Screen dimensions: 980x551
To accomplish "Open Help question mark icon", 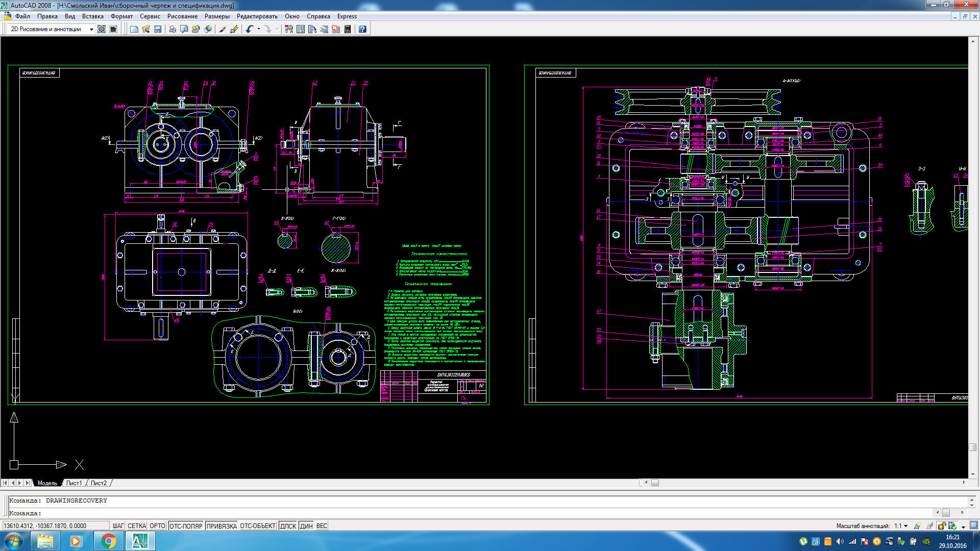I will (362, 29).
